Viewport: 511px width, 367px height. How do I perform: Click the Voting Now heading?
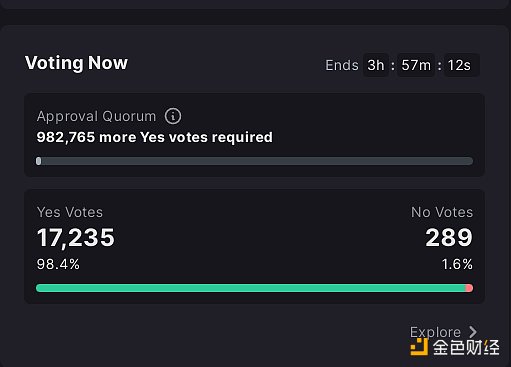point(76,63)
